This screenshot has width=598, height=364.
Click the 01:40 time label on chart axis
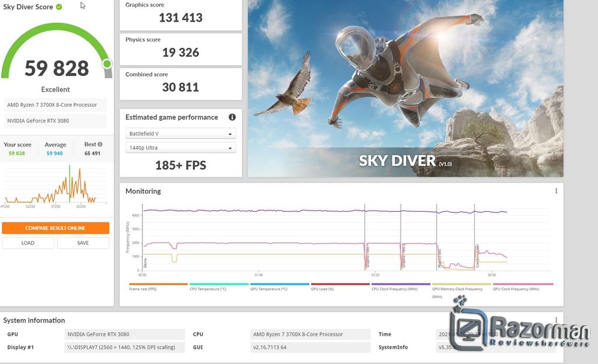click(259, 275)
